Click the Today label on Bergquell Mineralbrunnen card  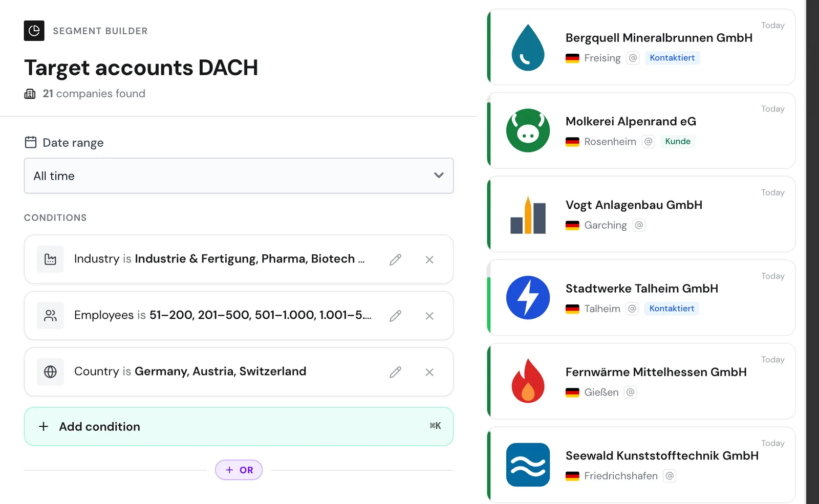[x=772, y=26]
